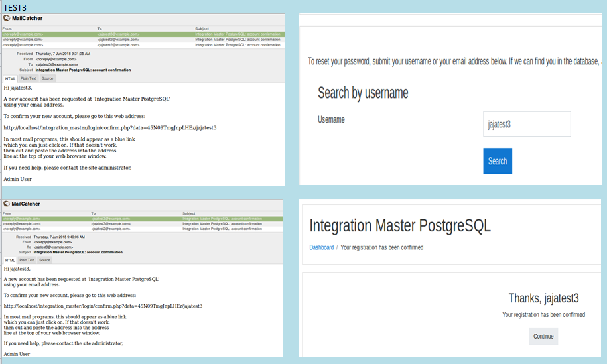Screen dimensions: 607x364
Task: Select highlighted jajatest3 email row in top MailCatcher
Action: coord(143,34)
